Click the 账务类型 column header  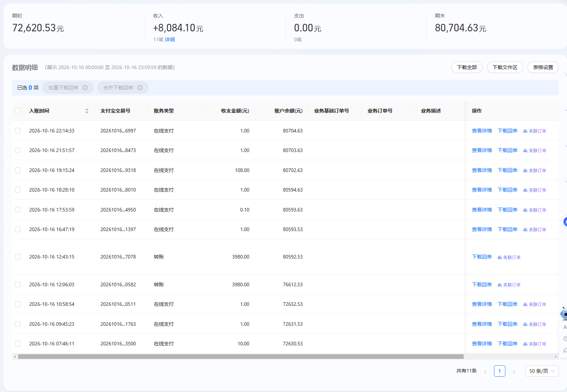[x=164, y=111]
